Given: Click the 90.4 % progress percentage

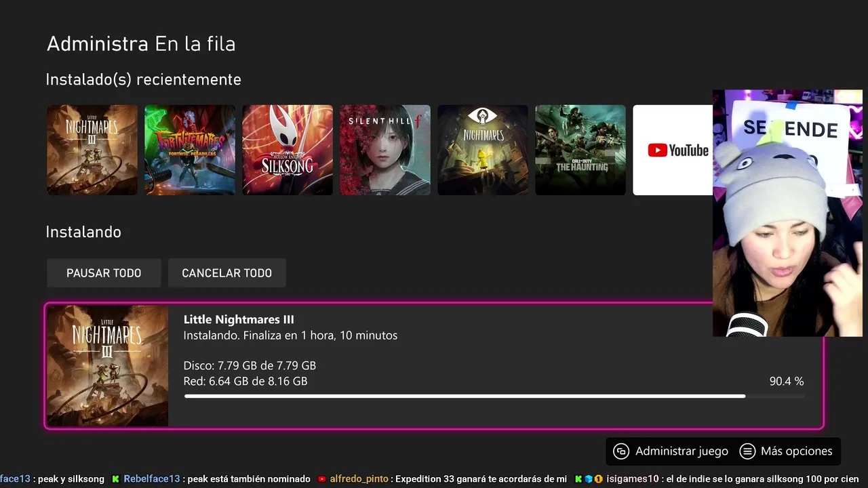Looking at the screenshot, I should (x=787, y=382).
